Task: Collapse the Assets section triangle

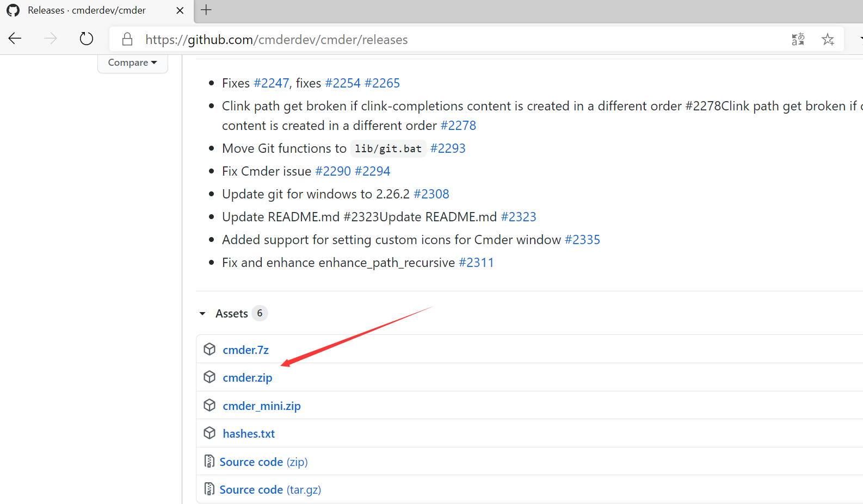Action: click(x=202, y=314)
